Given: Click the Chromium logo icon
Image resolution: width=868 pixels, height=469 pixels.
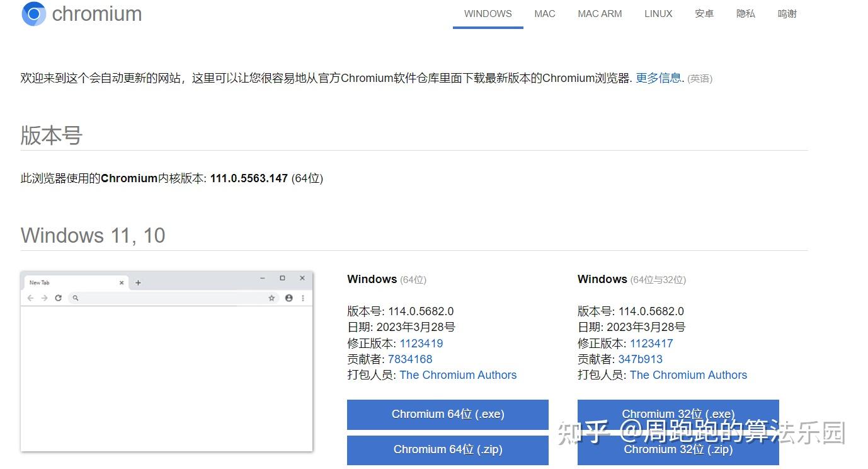Looking at the screenshot, I should pyautogui.click(x=33, y=14).
